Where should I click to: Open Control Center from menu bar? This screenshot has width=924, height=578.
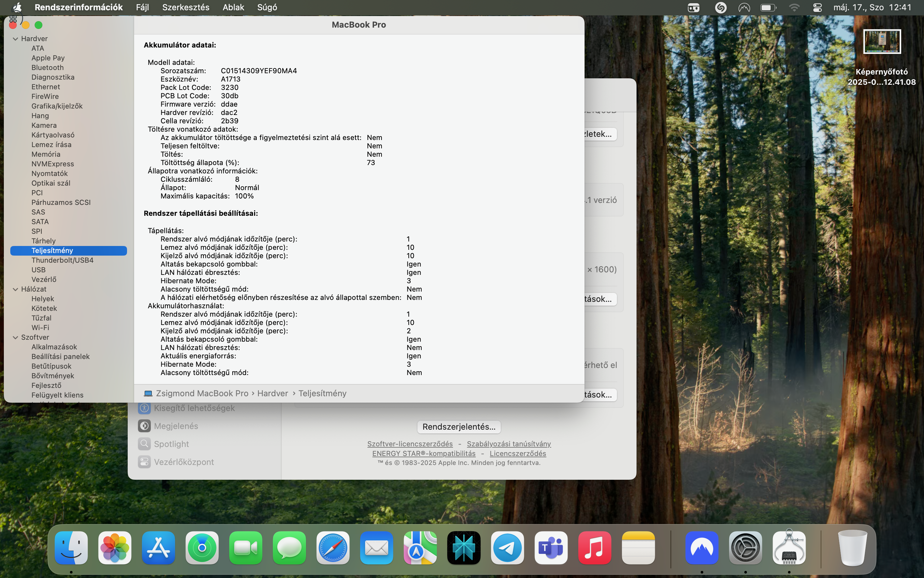tap(817, 8)
